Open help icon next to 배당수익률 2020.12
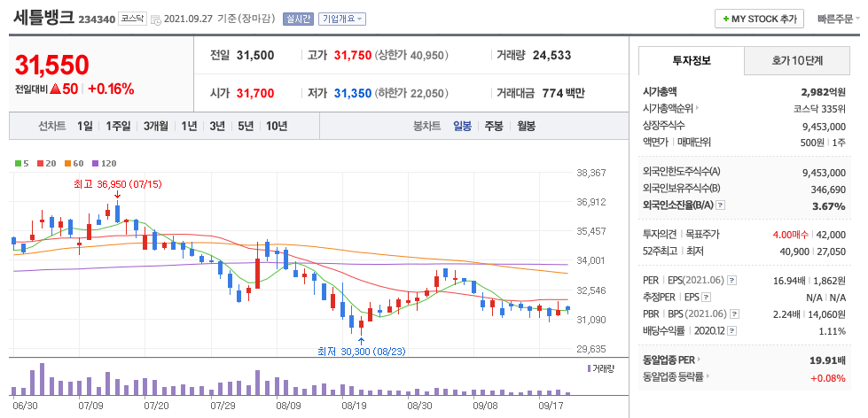The width and height of the screenshot is (868, 418). [731, 332]
